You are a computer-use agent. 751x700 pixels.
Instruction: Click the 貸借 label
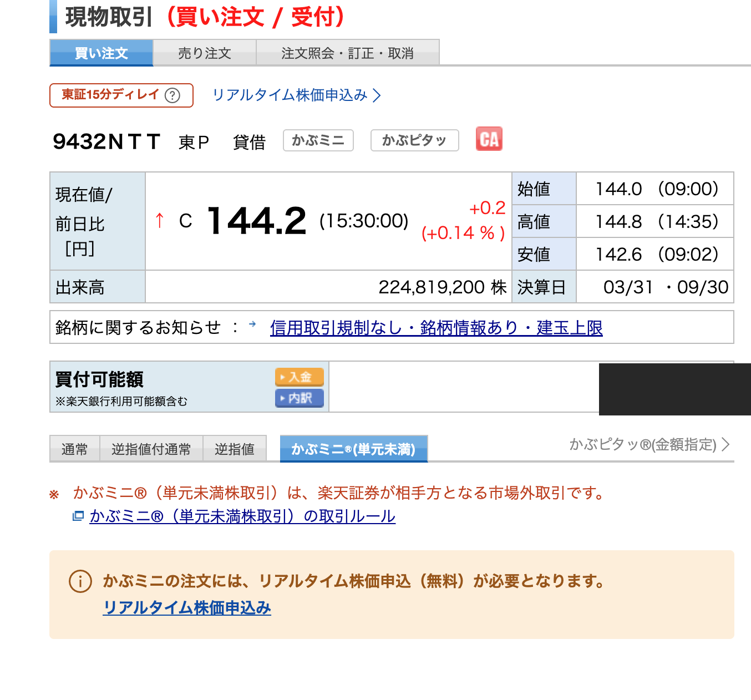(x=249, y=142)
